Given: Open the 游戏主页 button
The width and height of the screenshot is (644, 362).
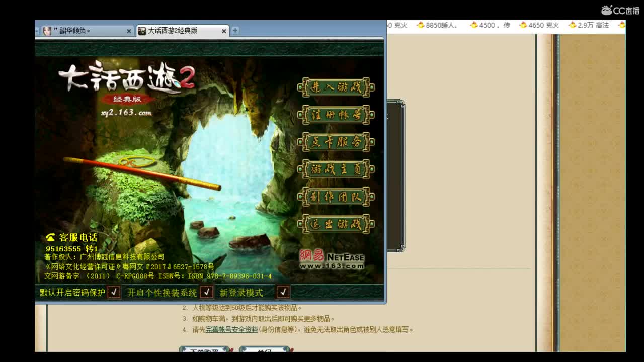Looking at the screenshot, I should point(336,169).
